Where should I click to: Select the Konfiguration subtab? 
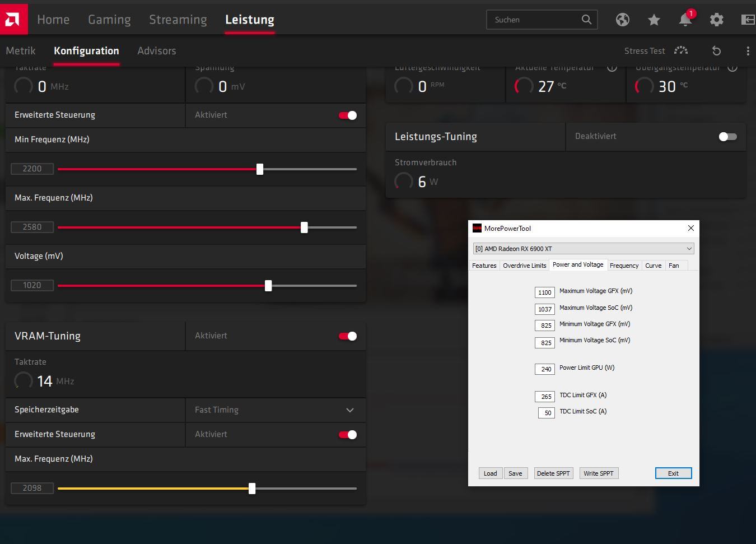point(86,51)
